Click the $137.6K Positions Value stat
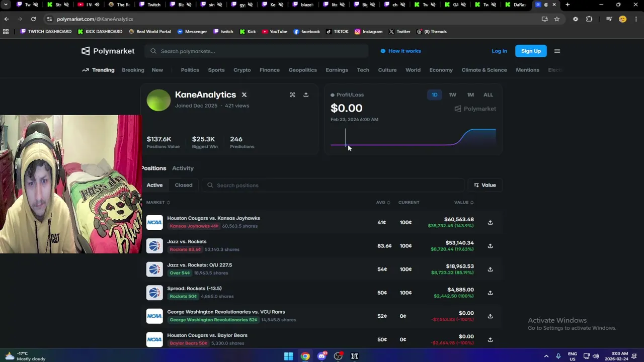 click(x=163, y=142)
